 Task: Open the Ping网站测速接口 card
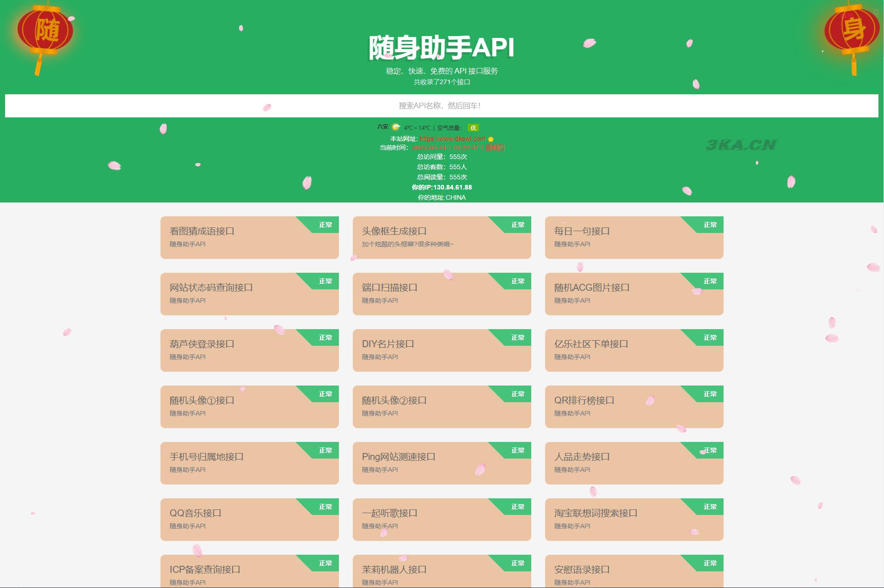tap(442, 463)
